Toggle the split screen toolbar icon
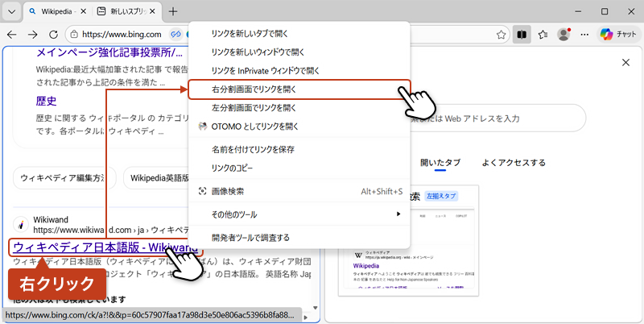Screen dimensions: 644x324 522,35
